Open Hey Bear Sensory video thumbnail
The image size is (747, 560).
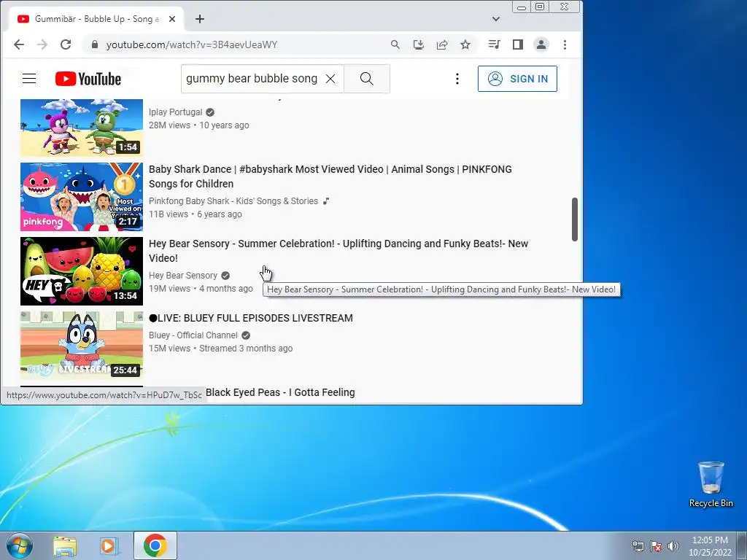pos(82,271)
